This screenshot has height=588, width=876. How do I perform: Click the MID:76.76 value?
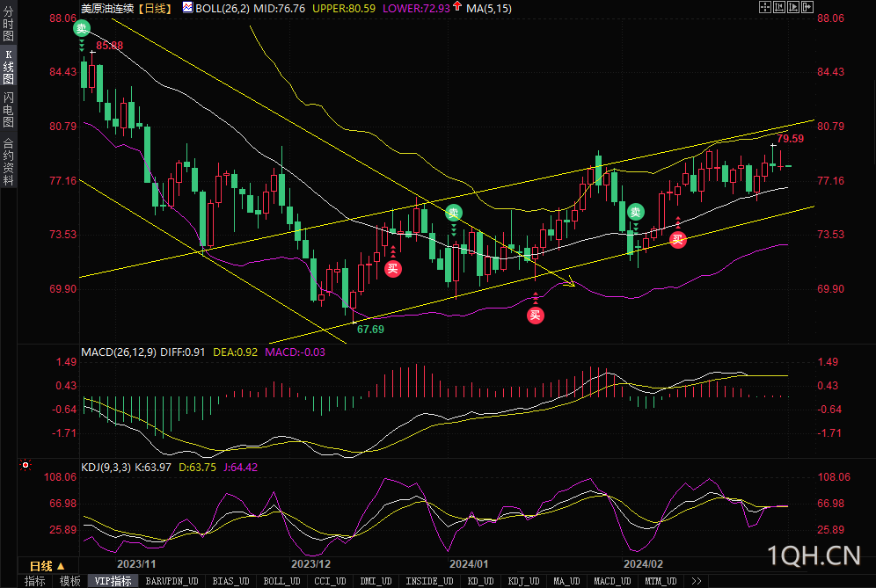(x=280, y=9)
